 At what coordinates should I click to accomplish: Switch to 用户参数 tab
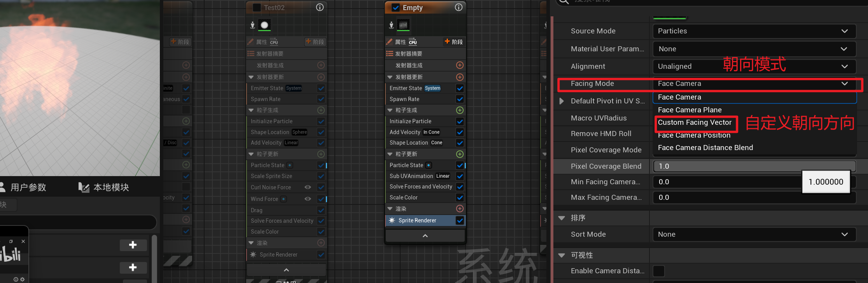[x=23, y=187]
